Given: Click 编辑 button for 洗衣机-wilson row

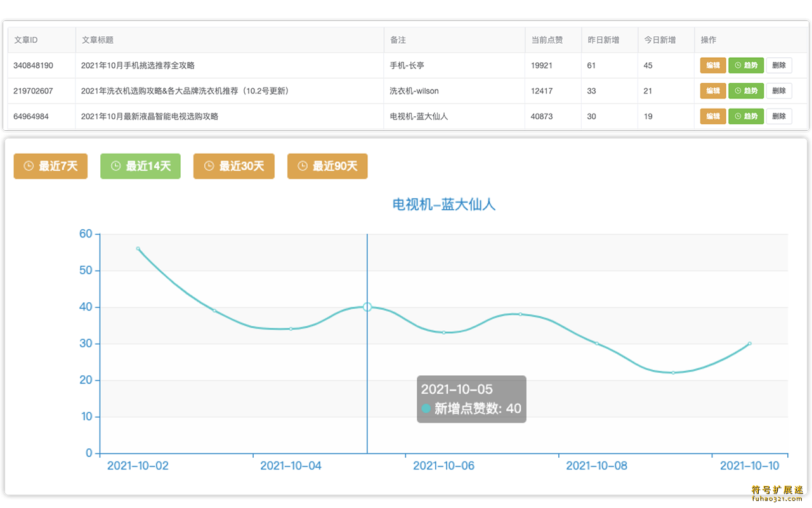Looking at the screenshot, I should pyautogui.click(x=713, y=91).
